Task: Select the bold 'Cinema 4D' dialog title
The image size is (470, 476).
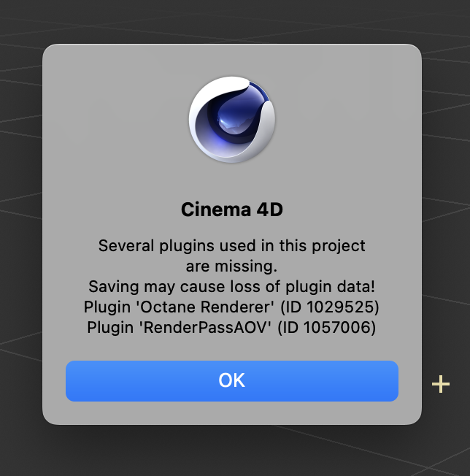Action: coord(232,209)
